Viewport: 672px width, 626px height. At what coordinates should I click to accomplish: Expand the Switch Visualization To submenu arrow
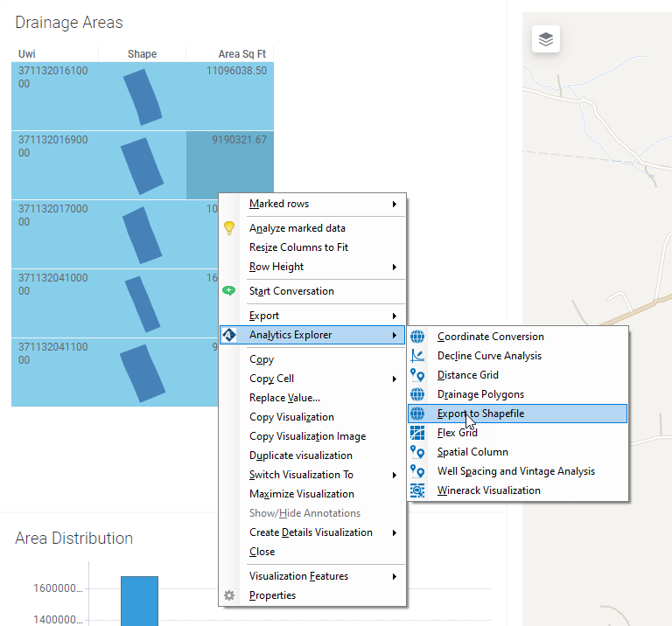coord(395,476)
